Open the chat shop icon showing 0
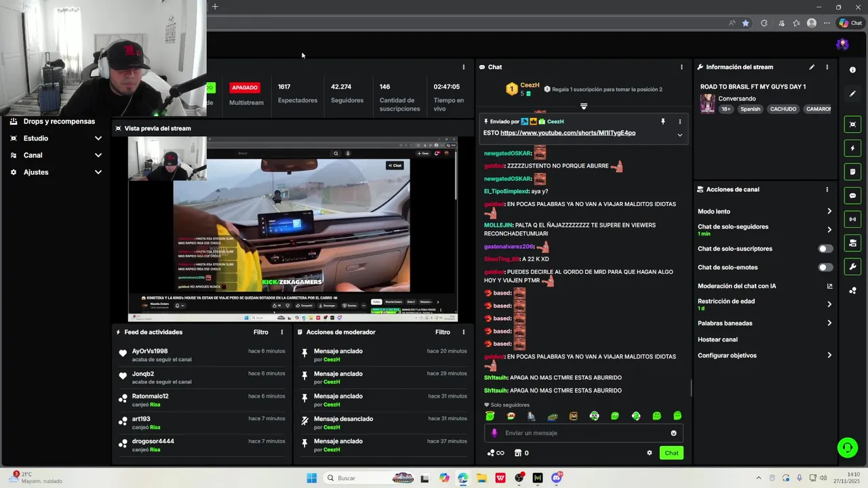 click(521, 453)
